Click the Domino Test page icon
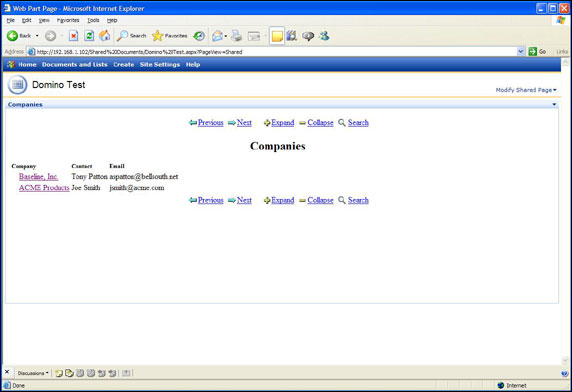Screen dimensions: 572x392 (x=17, y=85)
